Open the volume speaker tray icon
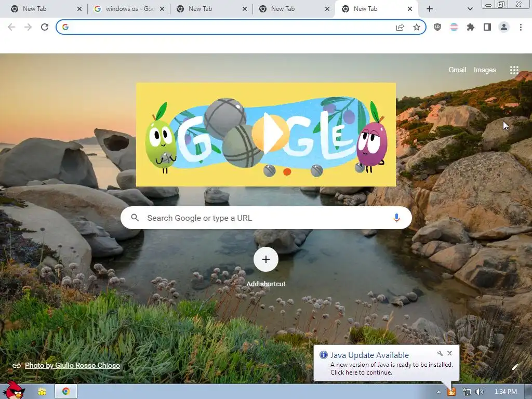The image size is (532, 399). click(x=479, y=392)
